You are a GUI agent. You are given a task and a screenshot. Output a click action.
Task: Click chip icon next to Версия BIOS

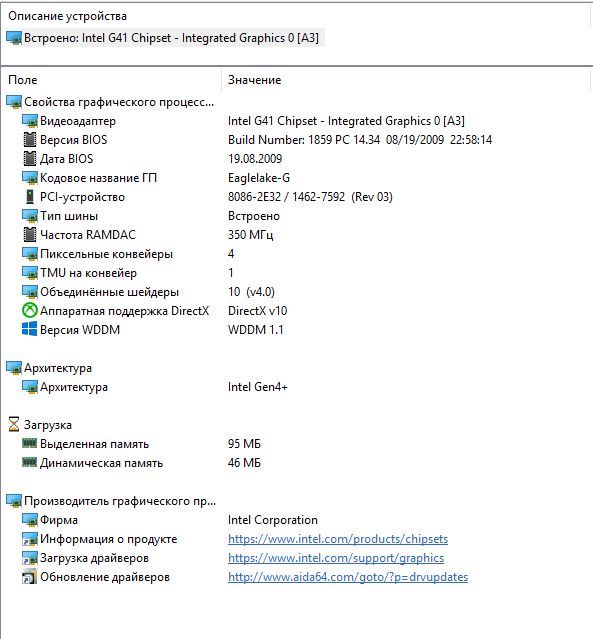click(x=30, y=140)
